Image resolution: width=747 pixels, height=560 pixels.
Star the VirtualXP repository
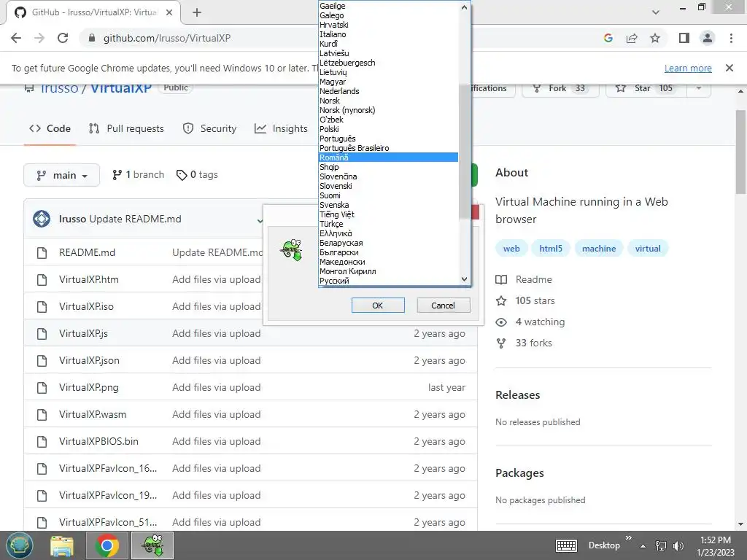[x=646, y=88]
